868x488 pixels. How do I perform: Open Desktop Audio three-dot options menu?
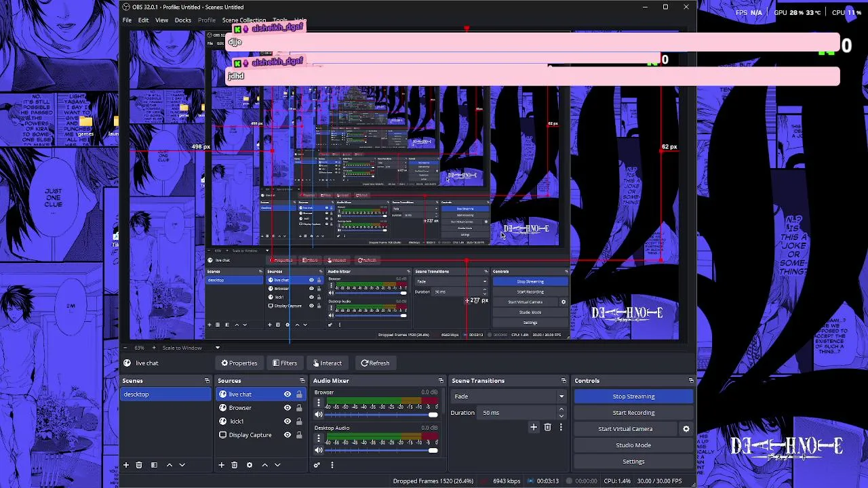coord(319,439)
